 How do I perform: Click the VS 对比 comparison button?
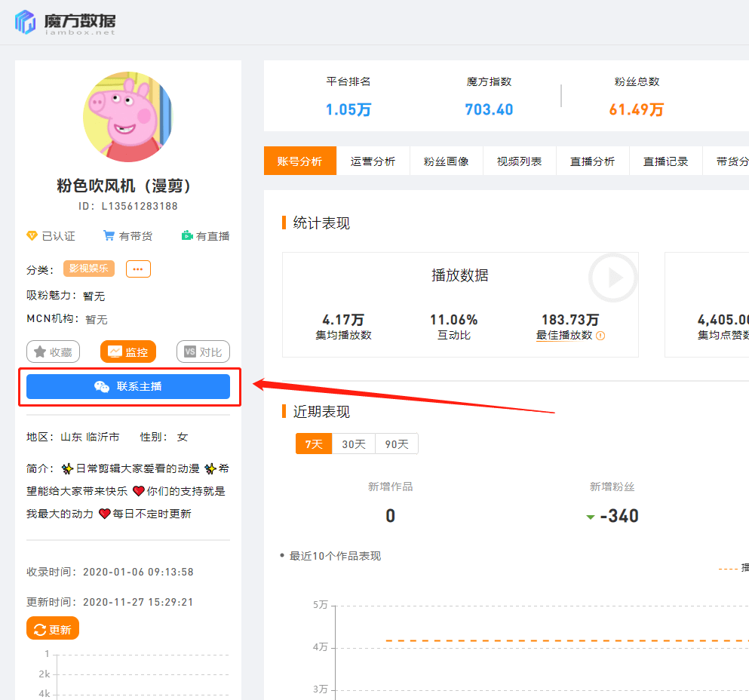203,351
